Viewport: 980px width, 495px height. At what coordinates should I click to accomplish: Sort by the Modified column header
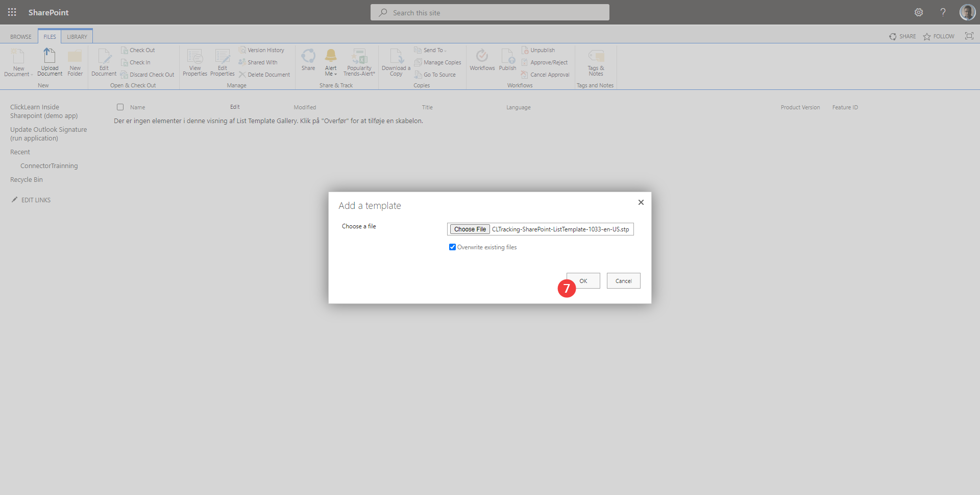tap(305, 107)
